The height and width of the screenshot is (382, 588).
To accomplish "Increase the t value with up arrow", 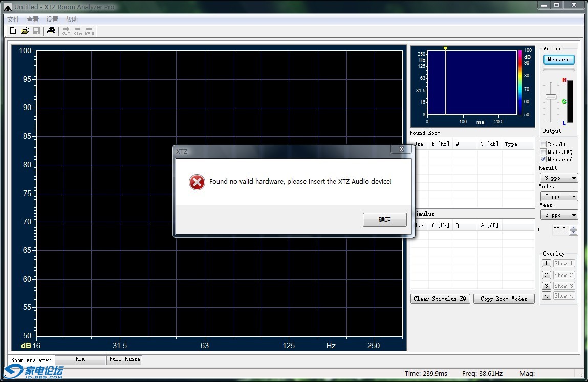I will 573,227.
